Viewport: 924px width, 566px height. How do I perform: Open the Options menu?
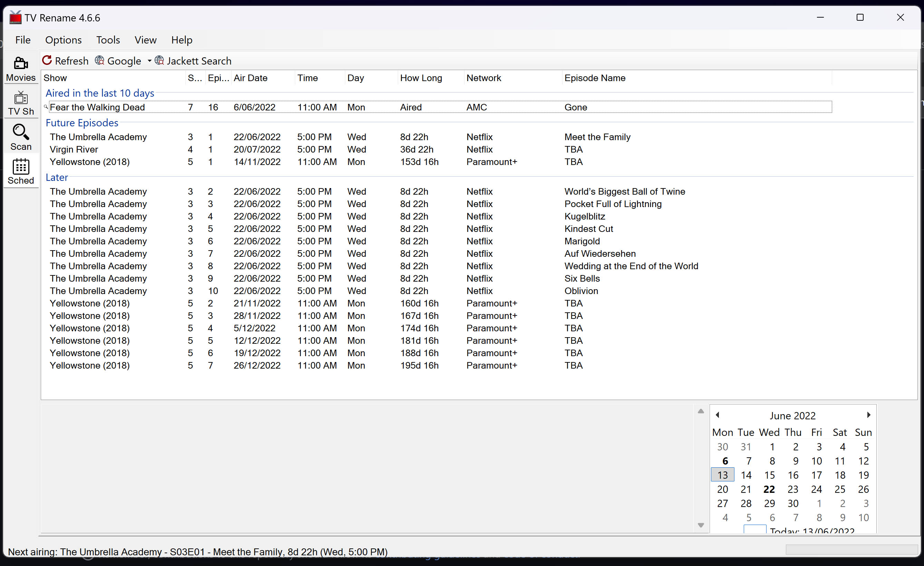64,40
